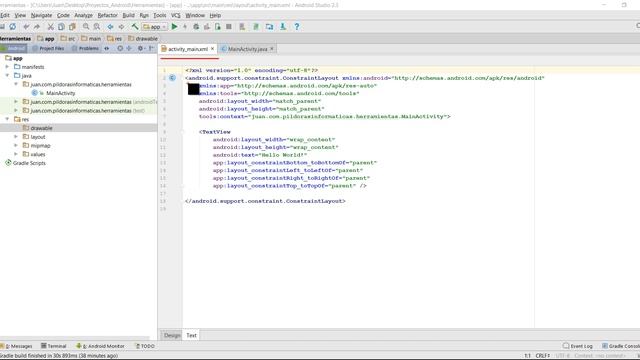Expand the mipmap folder

pos(16,145)
